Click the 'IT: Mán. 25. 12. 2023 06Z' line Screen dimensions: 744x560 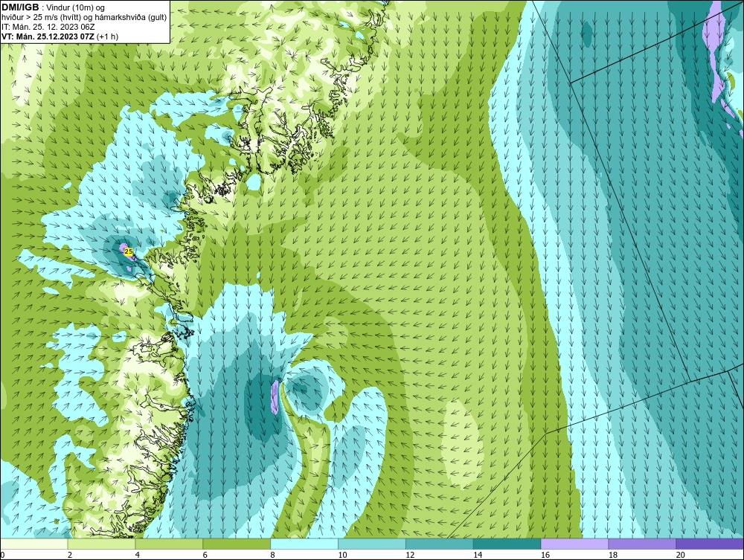(48, 27)
